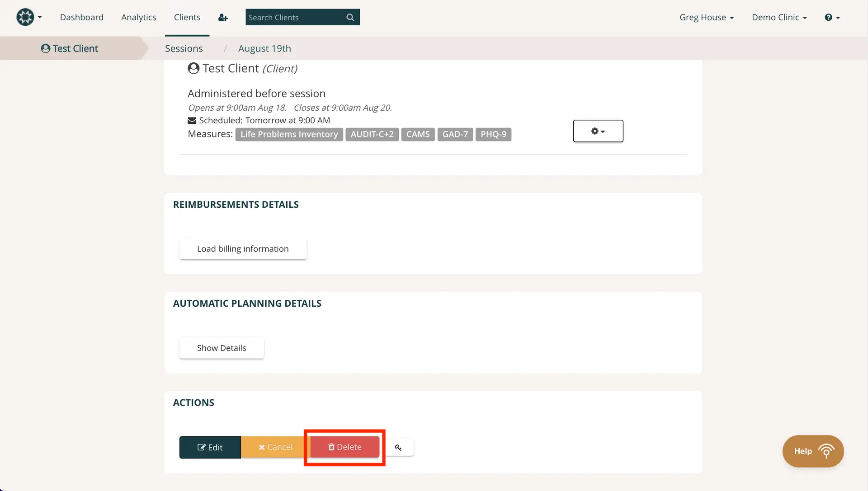Edit the scheduled session
Viewport: 868px width, 491px height.
click(x=210, y=447)
